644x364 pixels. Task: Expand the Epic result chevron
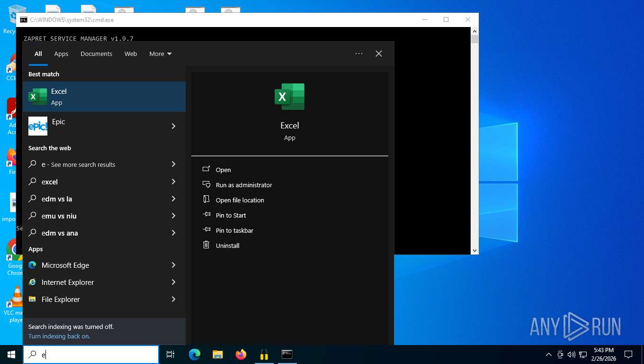pyautogui.click(x=173, y=126)
